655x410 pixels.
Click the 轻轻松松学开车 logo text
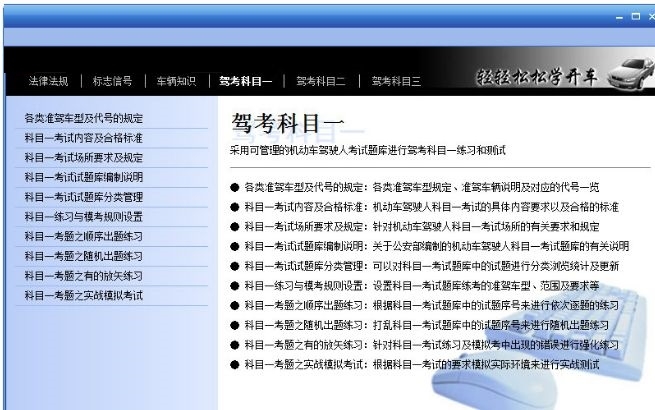537,77
